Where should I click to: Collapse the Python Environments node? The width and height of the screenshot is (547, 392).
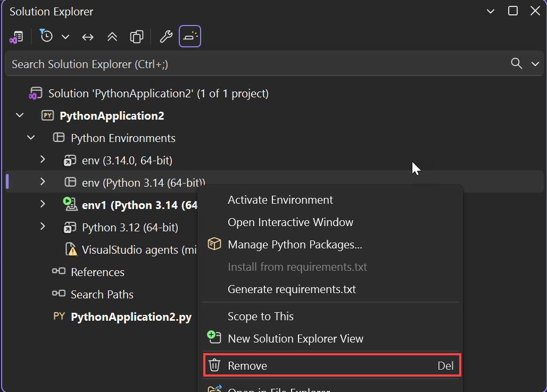click(30, 137)
